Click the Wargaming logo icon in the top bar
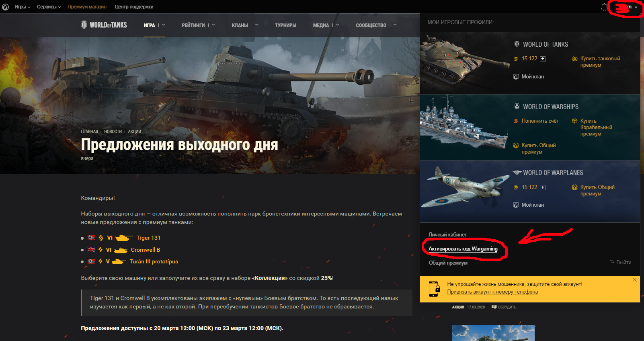 click(x=5, y=7)
